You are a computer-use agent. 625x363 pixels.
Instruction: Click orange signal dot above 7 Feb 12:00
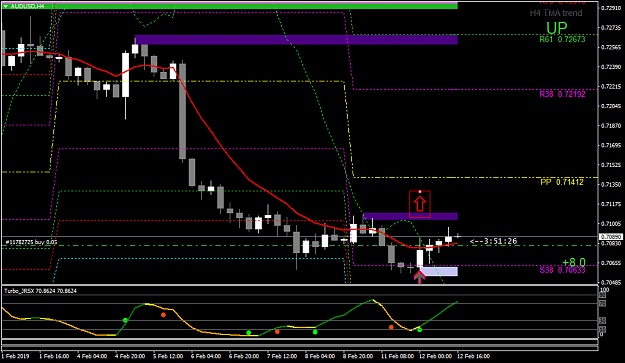click(x=277, y=332)
